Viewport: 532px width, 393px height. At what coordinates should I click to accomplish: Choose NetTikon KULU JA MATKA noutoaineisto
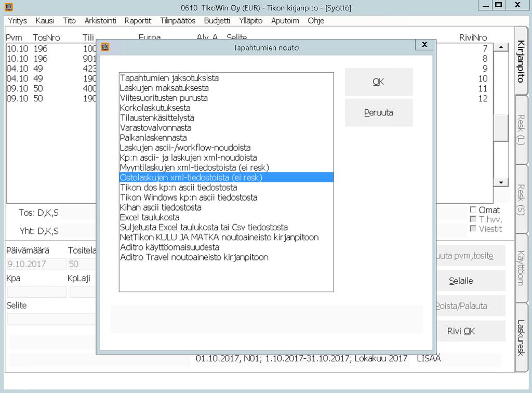click(227, 237)
